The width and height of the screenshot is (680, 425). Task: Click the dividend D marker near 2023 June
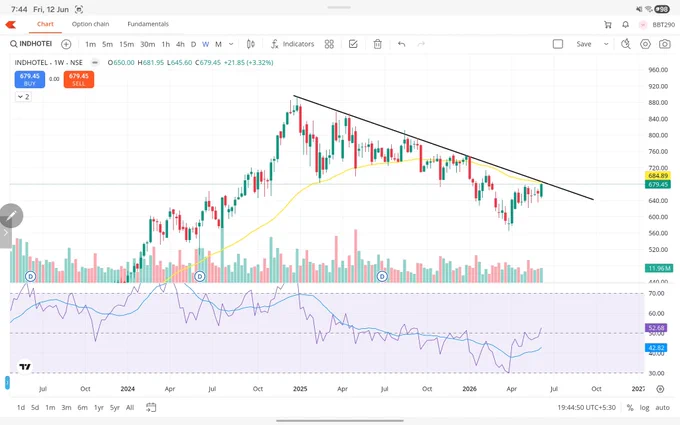coord(30,276)
